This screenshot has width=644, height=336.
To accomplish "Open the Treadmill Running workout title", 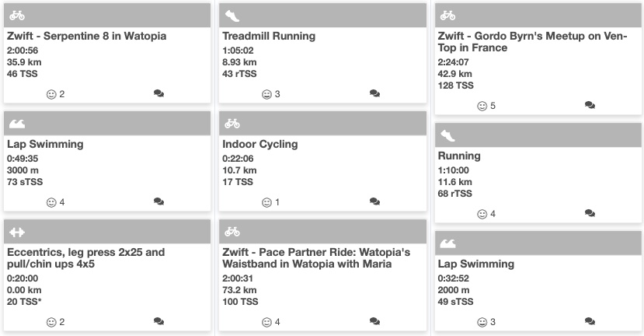I will point(269,37).
